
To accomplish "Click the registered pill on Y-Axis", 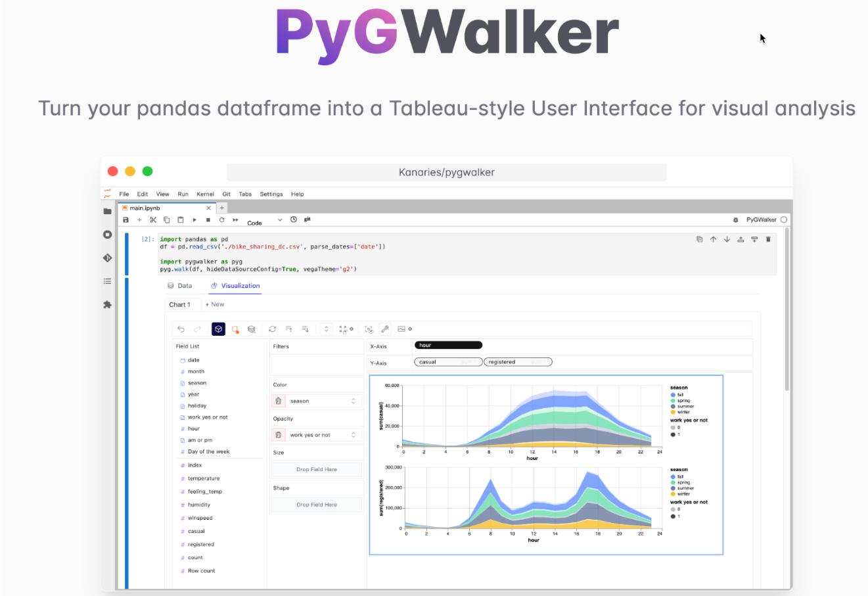I will tap(518, 362).
